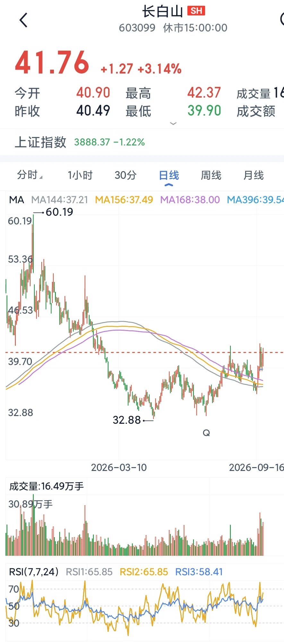Viewport: 284px width, 644px height.
Task: Tap the SH exchange badge
Action: pyautogui.click(x=196, y=11)
